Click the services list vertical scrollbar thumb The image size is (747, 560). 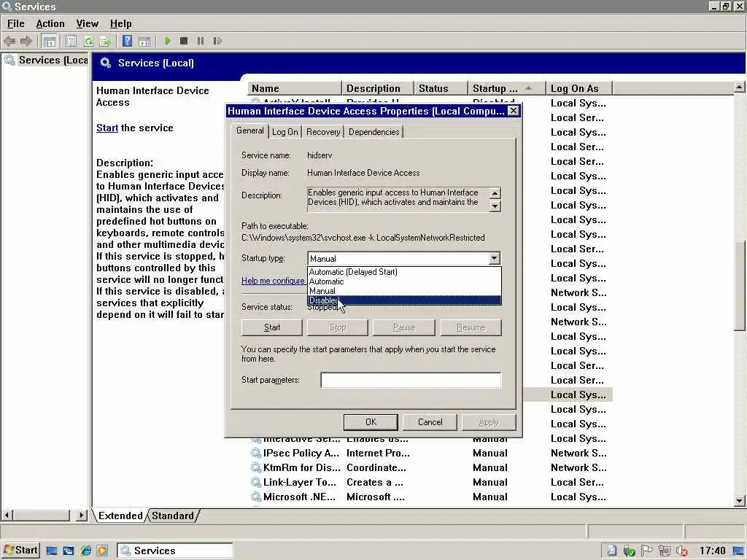point(739,286)
